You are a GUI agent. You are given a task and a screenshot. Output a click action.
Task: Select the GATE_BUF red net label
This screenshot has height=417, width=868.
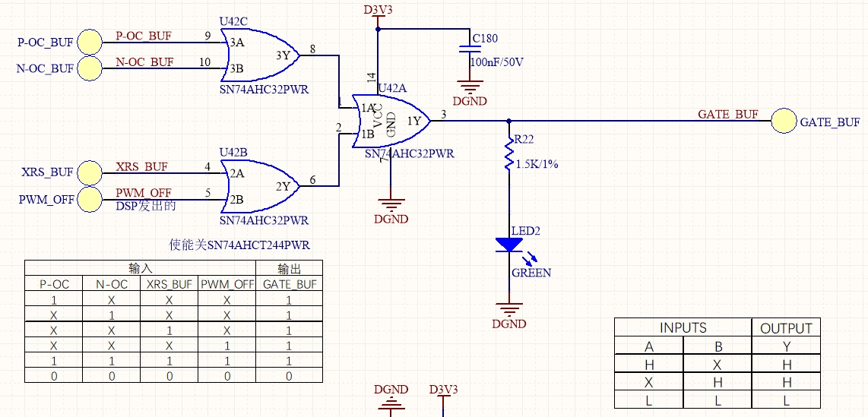728,115
